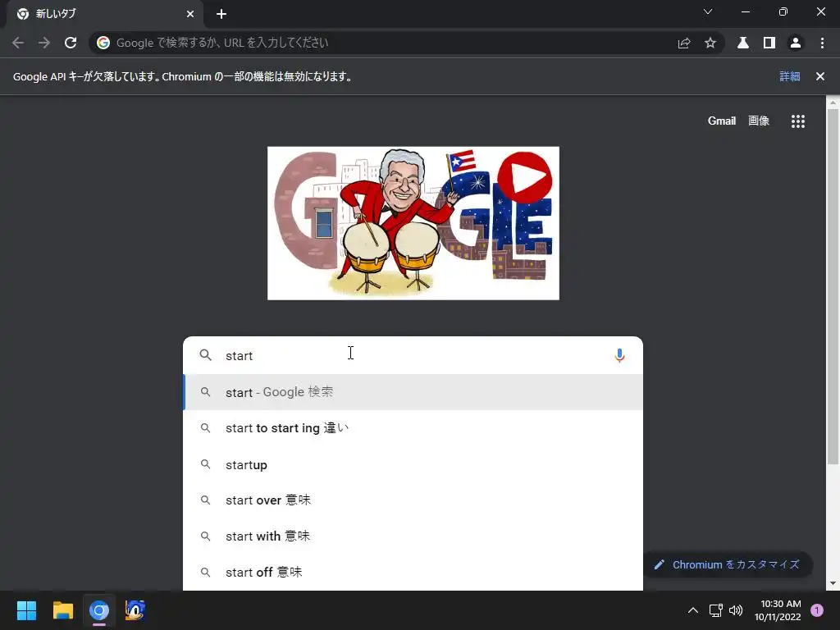Image resolution: width=840 pixels, height=630 pixels.
Task: Select the startup suggestion
Action: point(413,464)
